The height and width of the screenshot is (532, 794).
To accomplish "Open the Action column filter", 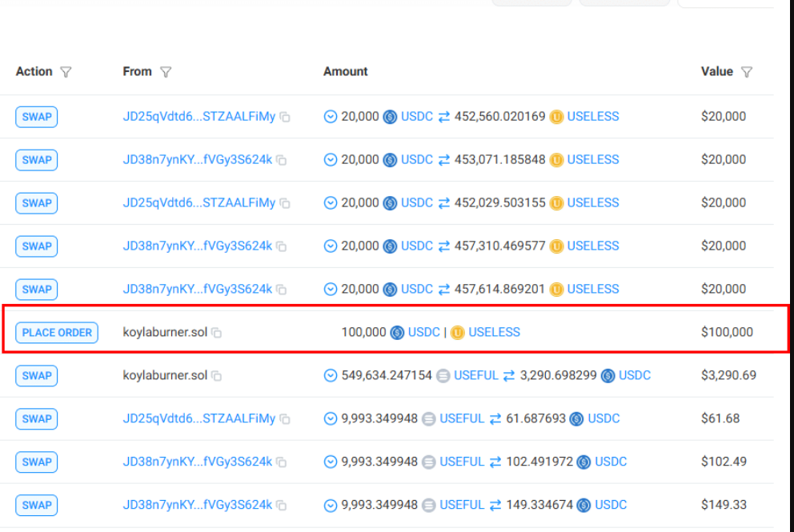I will (x=66, y=72).
